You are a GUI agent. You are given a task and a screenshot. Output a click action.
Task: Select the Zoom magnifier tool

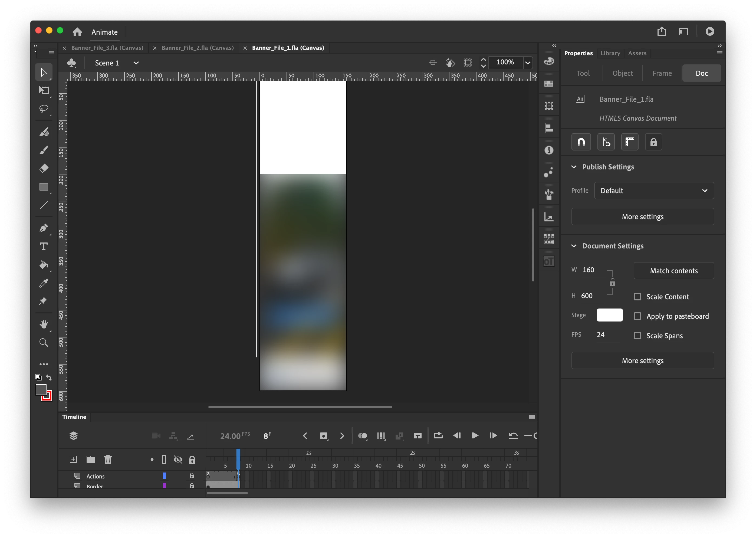44,343
